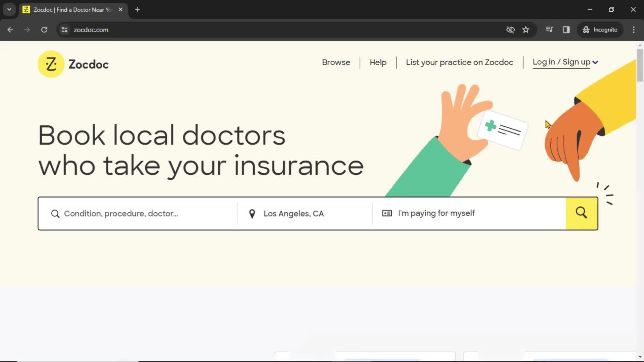The height and width of the screenshot is (362, 644).
Task: Click the Zocdoc logo icon
Action: [51, 64]
